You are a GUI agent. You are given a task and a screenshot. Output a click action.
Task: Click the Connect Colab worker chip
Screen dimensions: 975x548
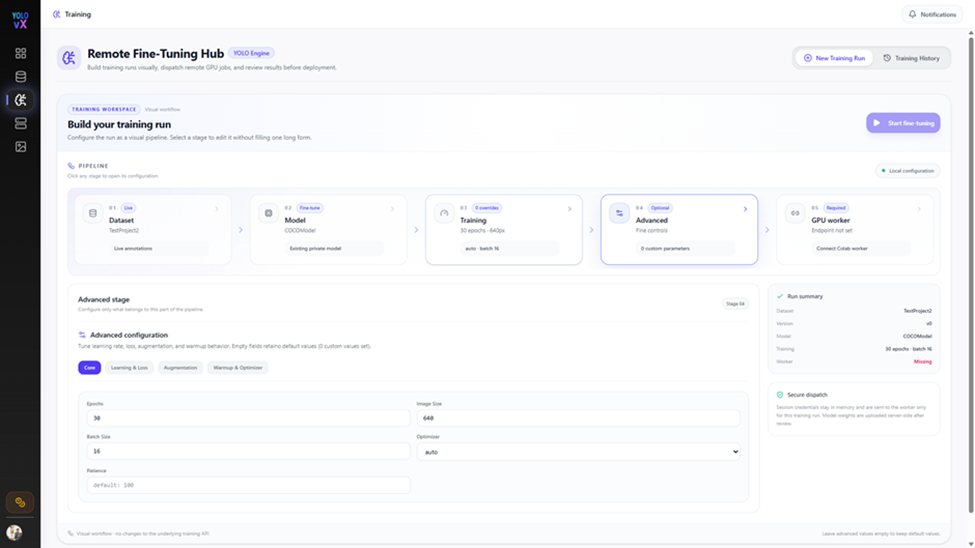[x=861, y=248]
